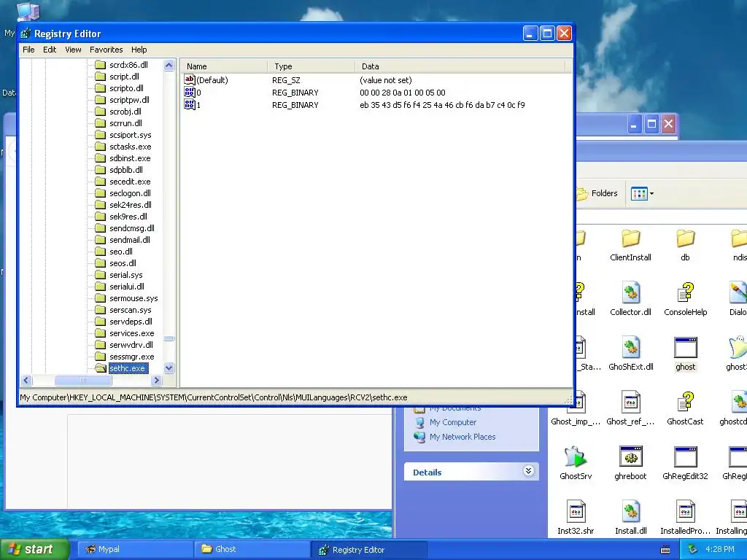Viewport: 747px width, 560px height.
Task: Sort values by the Data column header
Action: click(460, 66)
